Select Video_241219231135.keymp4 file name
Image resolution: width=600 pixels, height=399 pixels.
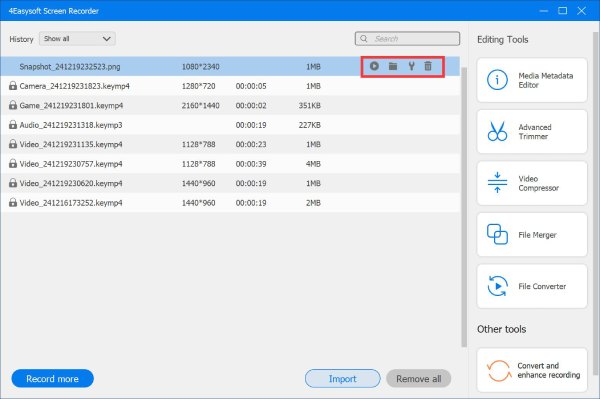pyautogui.click(x=71, y=145)
